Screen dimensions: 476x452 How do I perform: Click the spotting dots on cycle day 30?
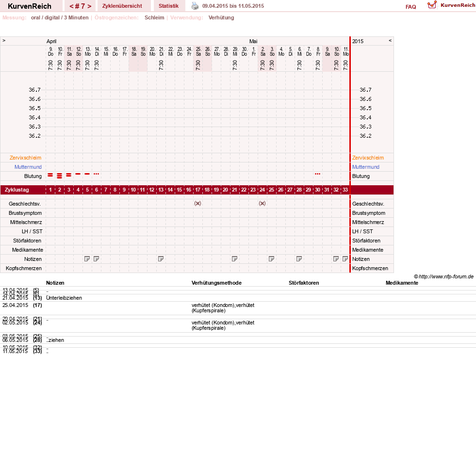[x=317, y=174]
